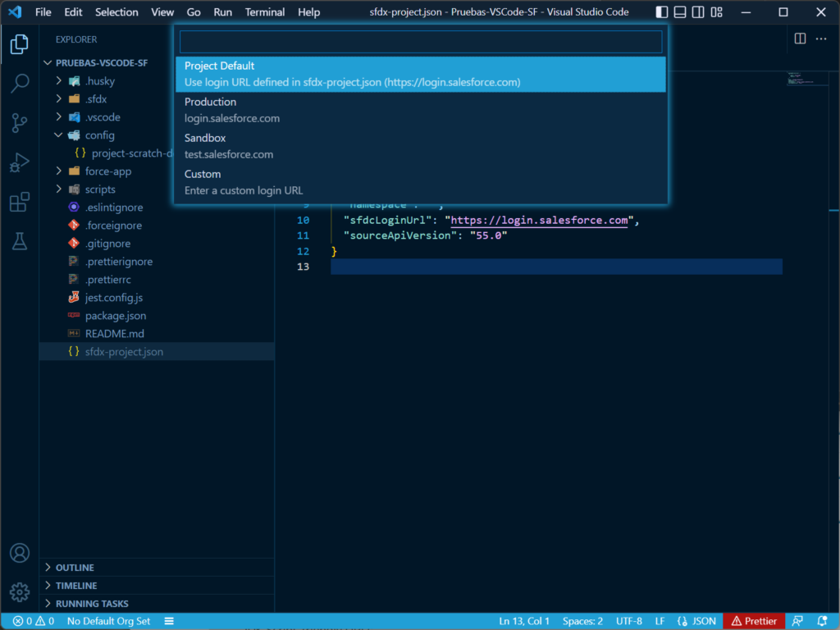This screenshot has width=840, height=630.
Task: Open the Run and Debug view icon
Action: tap(20, 162)
